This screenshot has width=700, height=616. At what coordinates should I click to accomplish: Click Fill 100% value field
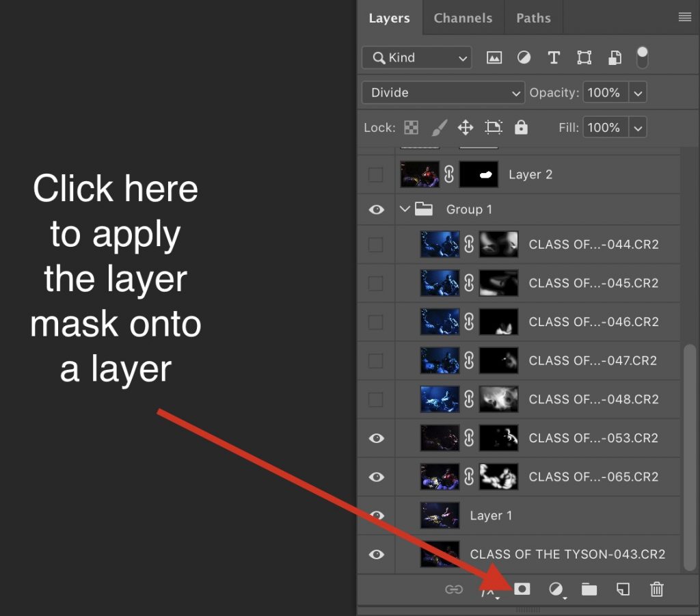(606, 128)
